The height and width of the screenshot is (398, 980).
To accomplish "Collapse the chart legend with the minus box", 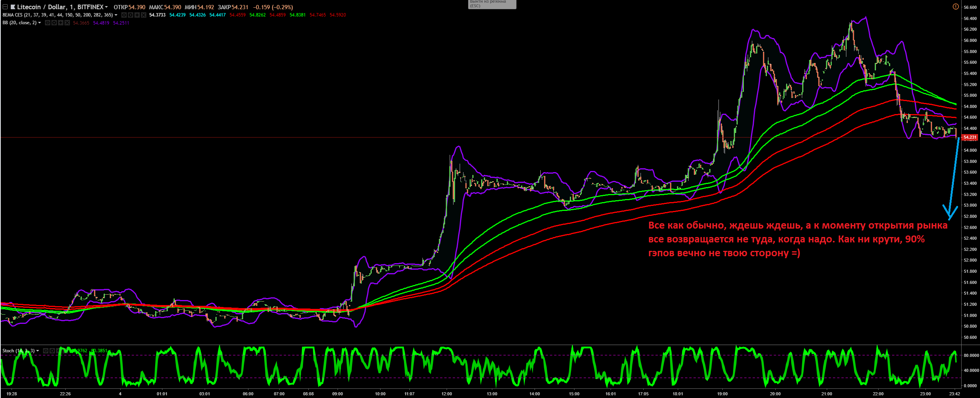I will tap(5, 7).
